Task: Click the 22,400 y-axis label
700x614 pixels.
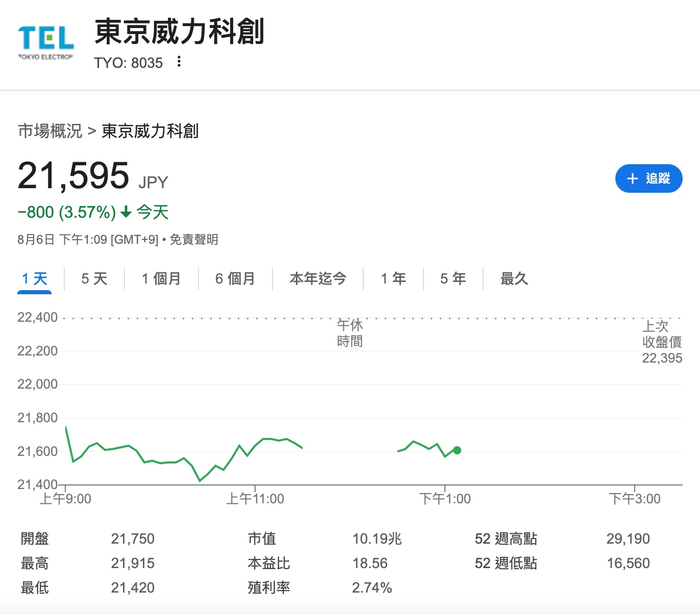Action: (x=38, y=318)
